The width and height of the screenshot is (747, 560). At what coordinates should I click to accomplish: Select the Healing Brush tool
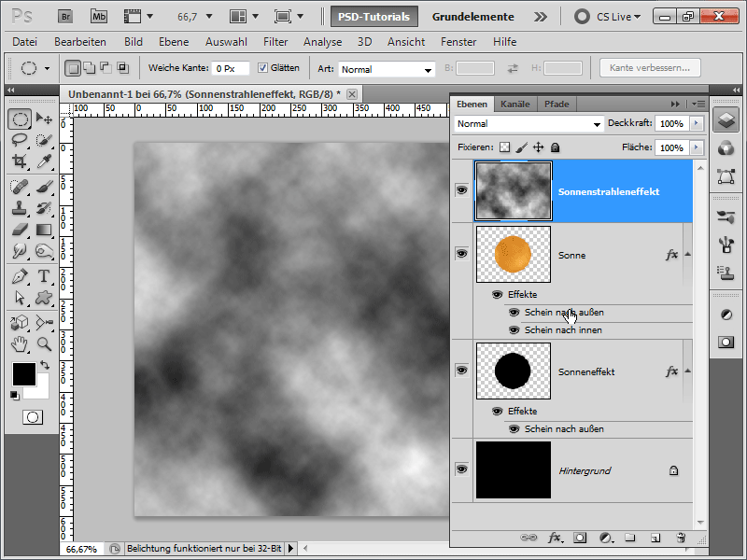point(20,186)
